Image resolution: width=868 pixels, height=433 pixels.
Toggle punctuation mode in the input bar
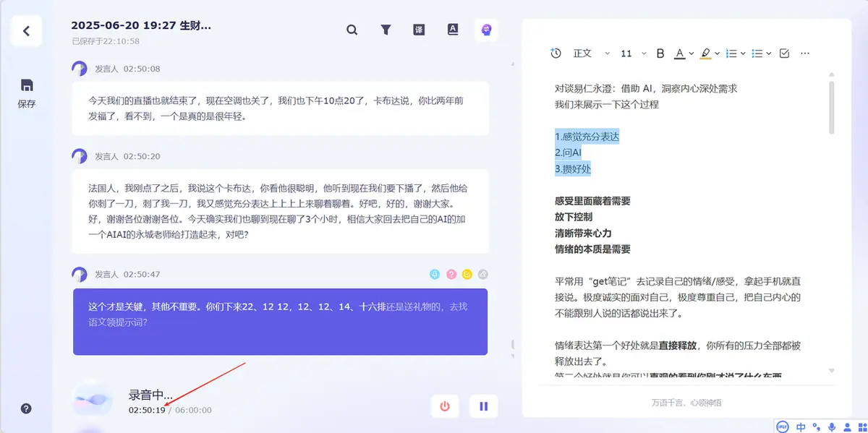817,426
